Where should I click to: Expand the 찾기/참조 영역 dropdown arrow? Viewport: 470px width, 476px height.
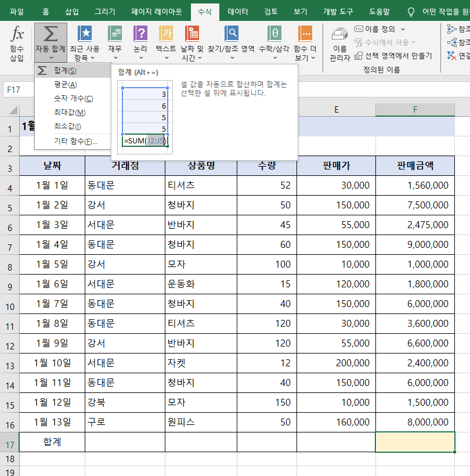coord(232,57)
